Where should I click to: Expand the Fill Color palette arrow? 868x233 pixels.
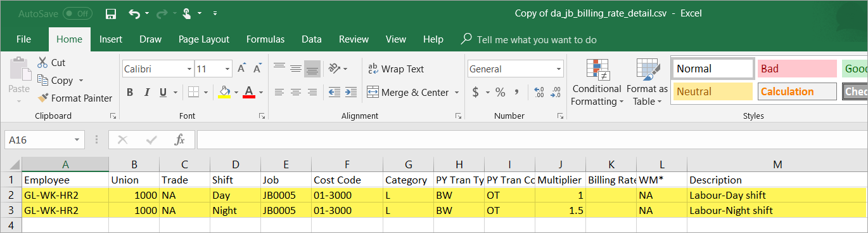point(236,93)
